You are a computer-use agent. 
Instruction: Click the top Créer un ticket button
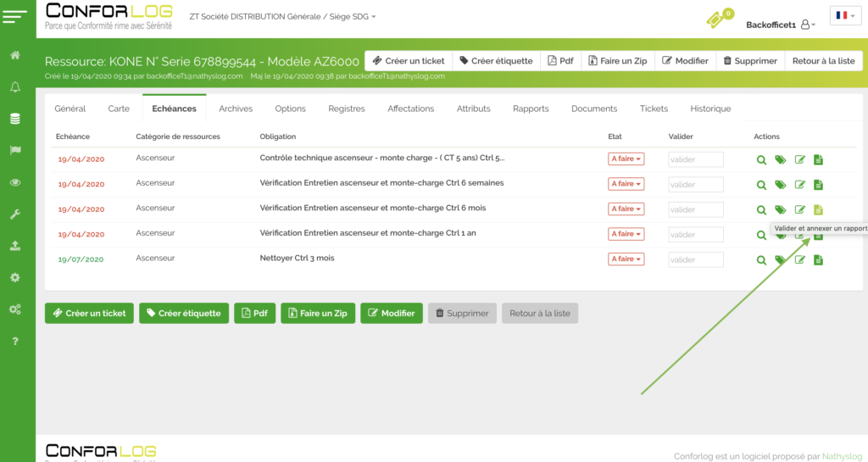409,61
